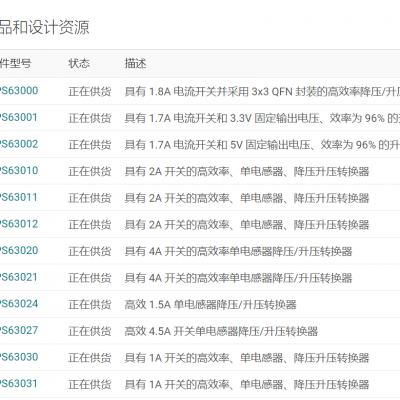The width and height of the screenshot is (400, 400).
Task: Select the 4A 开关 description in S63021 row
Action: click(238, 278)
